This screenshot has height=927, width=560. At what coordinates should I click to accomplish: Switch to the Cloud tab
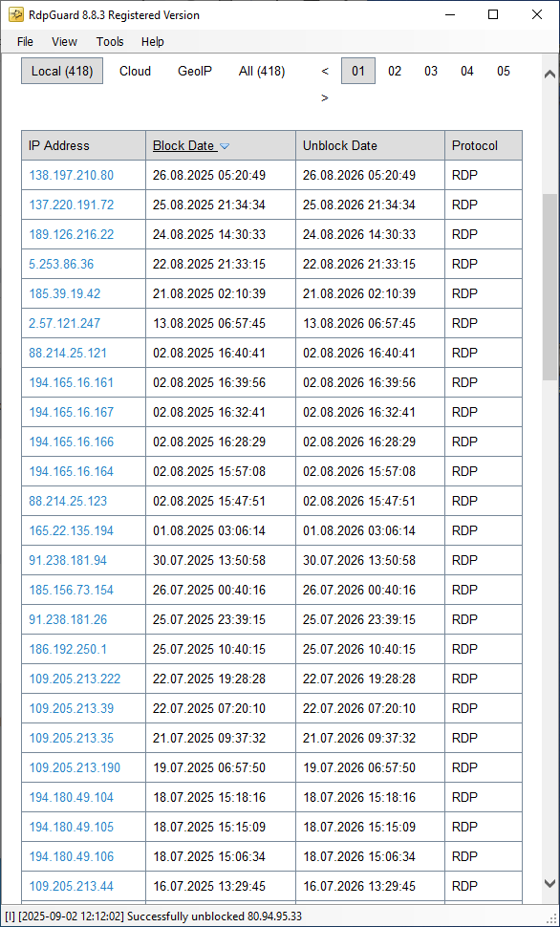(x=135, y=71)
